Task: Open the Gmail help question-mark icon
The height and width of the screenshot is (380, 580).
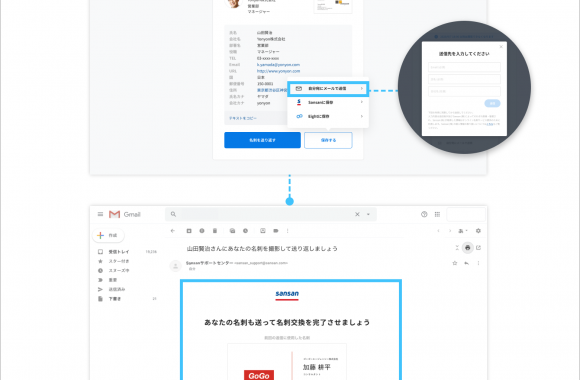Action: click(x=424, y=214)
